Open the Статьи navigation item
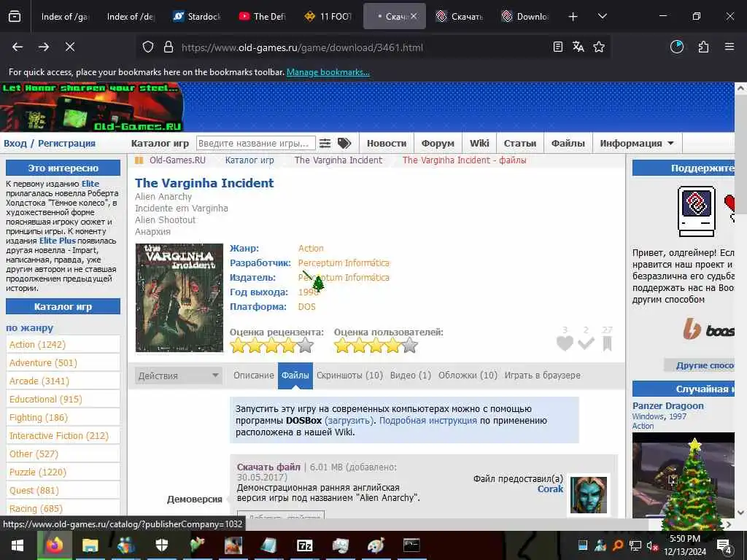Screen dimensions: 747x560 coord(519,143)
